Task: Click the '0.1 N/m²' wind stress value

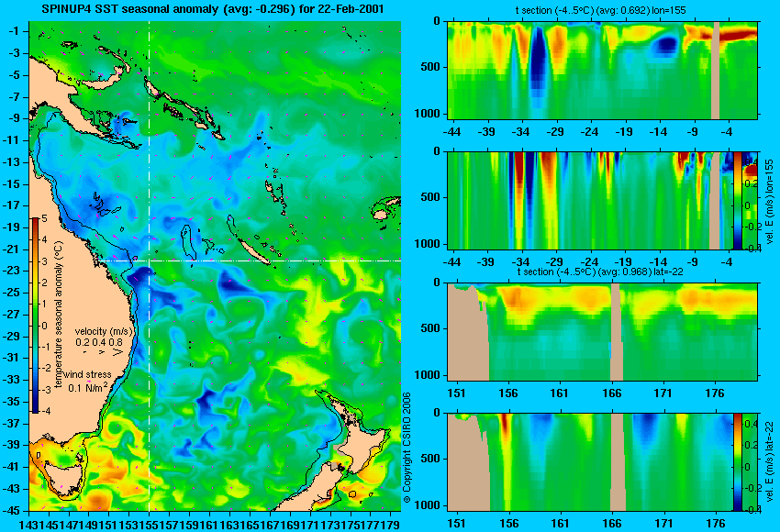Action: pos(87,386)
